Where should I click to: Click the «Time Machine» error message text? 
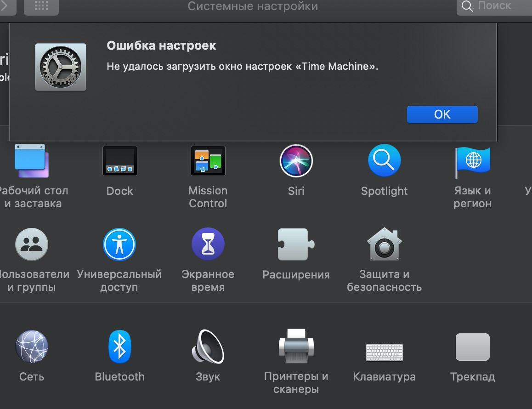coord(242,66)
